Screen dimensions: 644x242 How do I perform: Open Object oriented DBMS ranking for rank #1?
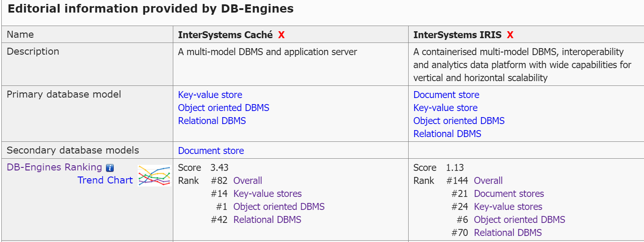(279, 207)
